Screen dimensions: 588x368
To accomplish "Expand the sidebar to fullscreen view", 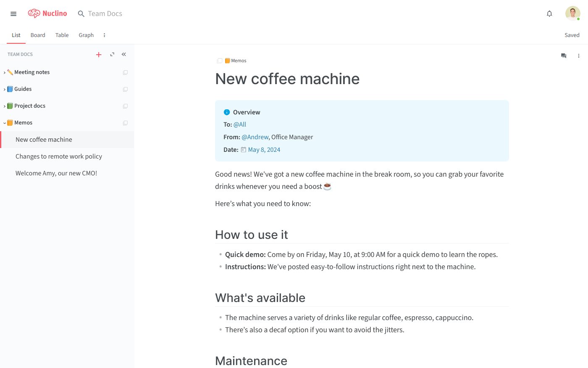I will tap(112, 54).
